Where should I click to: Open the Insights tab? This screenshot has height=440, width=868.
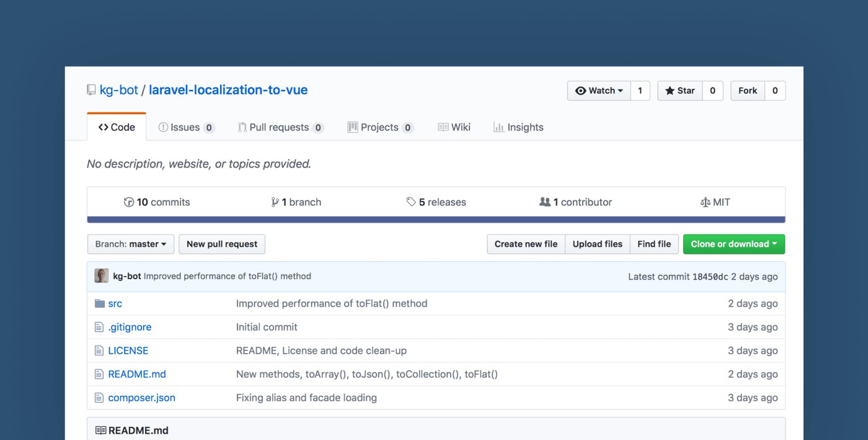tap(518, 127)
